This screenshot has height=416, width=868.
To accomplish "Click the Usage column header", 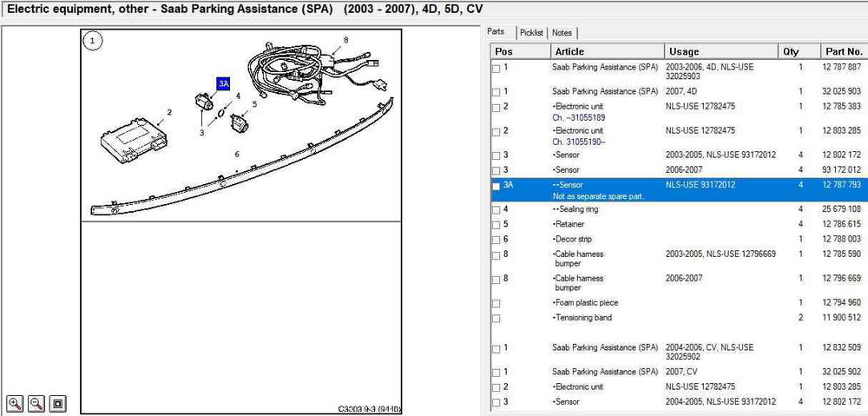I will tap(719, 51).
